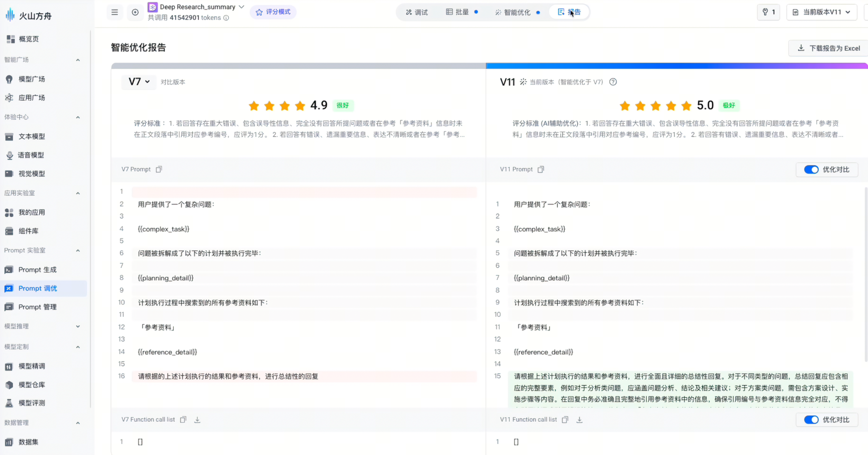The height and width of the screenshot is (455, 868).
Task: Click the circular plus add icon
Action: pos(135,12)
